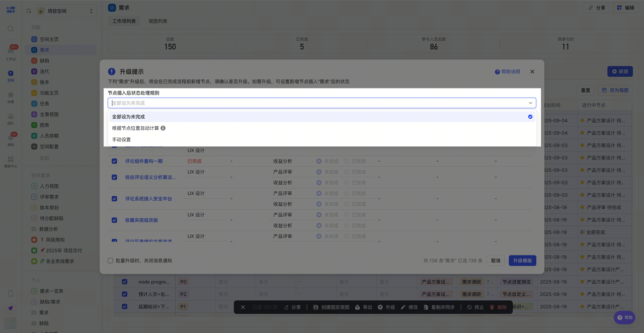The height and width of the screenshot is (333, 644).
Task: Open 评论系统接入安全中台 requirement link
Action: click(148, 199)
